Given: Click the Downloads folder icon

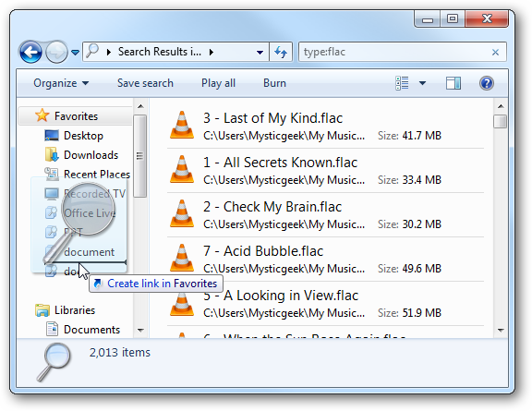Looking at the screenshot, I should [52, 155].
